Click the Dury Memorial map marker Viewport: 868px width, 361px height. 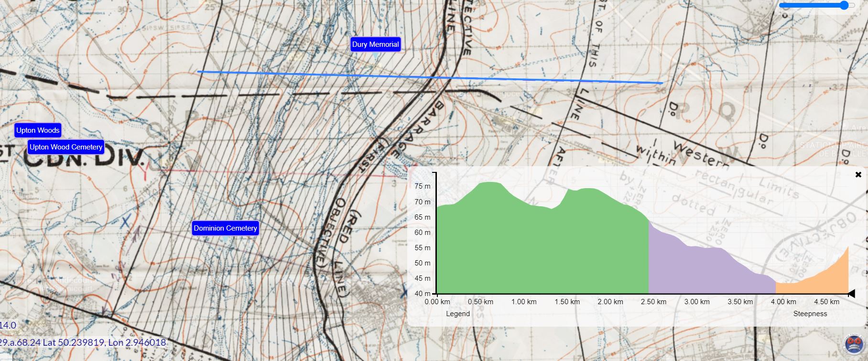coord(375,44)
